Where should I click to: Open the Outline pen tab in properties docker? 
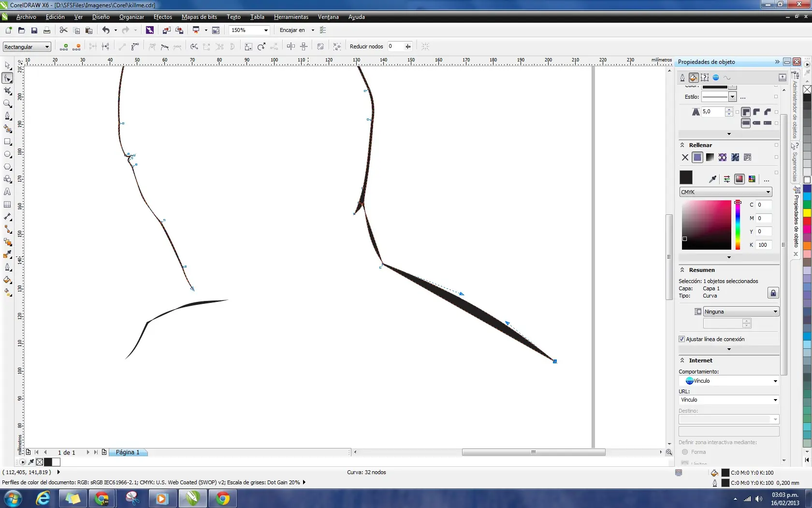(682, 77)
